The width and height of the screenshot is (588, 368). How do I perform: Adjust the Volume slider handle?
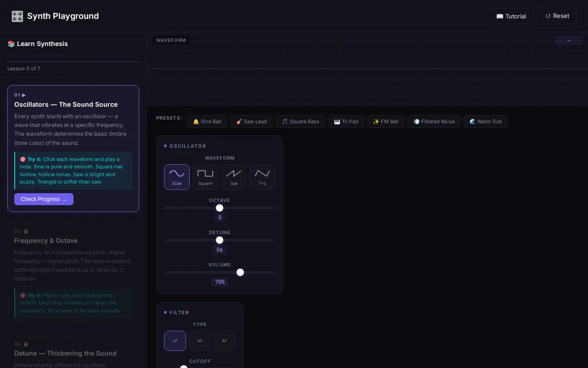[240, 272]
